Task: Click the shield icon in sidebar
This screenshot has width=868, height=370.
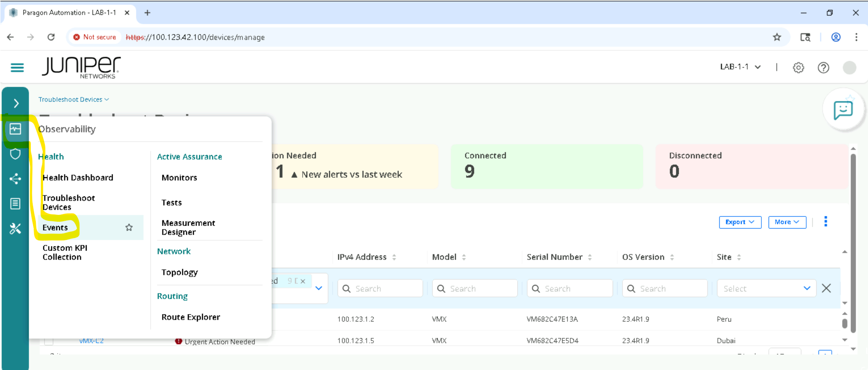Action: (x=15, y=154)
